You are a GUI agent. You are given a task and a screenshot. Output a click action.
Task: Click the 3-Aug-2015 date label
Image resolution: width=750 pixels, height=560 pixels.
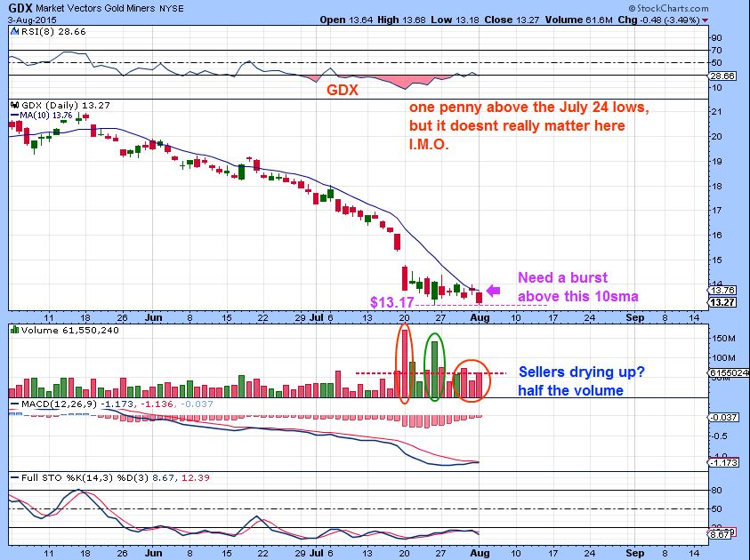pyautogui.click(x=32, y=20)
